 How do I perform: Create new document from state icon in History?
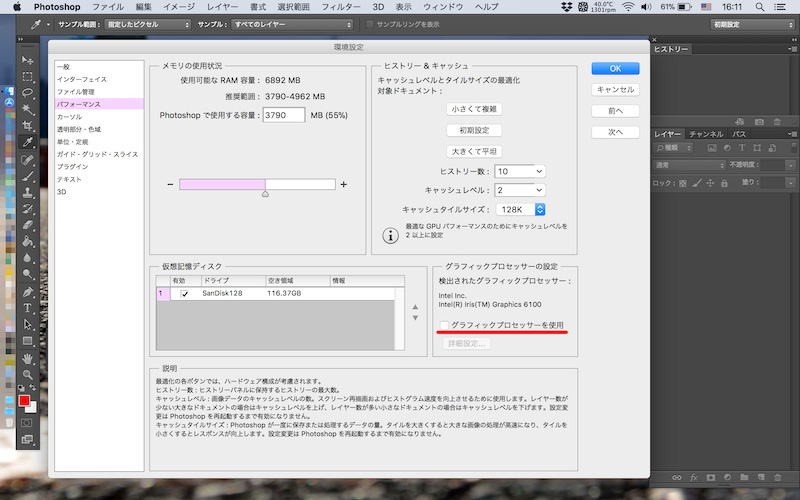(x=739, y=122)
